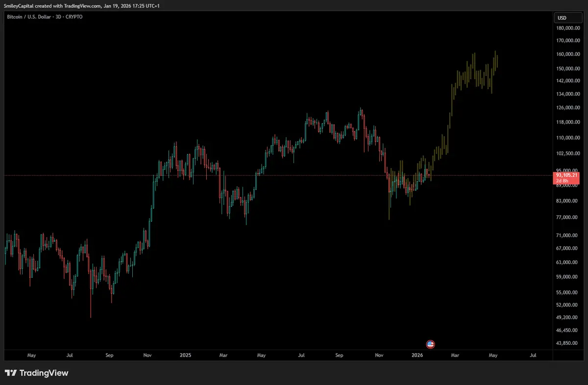This screenshot has width=588, height=385.
Task: Click the 110,000.00 price scale label
Action: [x=567, y=138]
